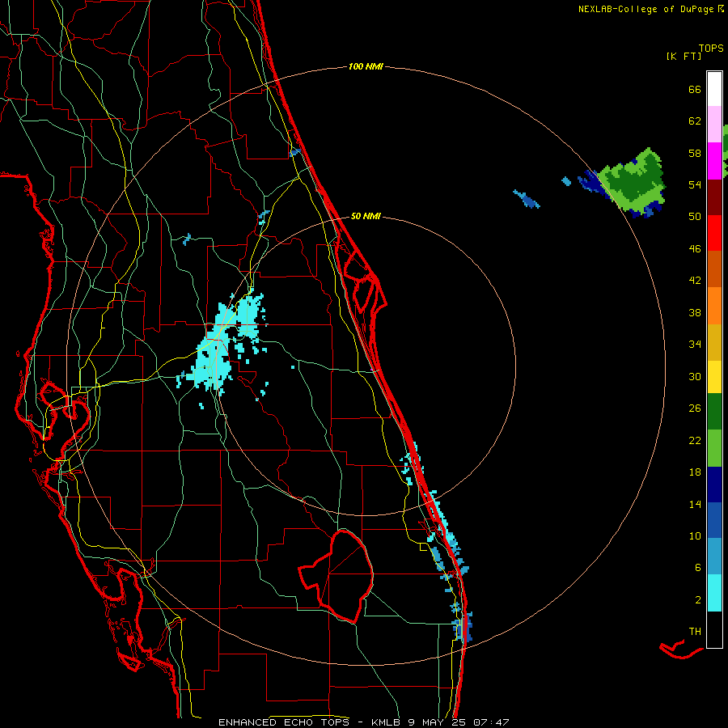This screenshot has height=728, width=728.
Task: Click the gold swatch between 38 and 34
Action: point(714,342)
